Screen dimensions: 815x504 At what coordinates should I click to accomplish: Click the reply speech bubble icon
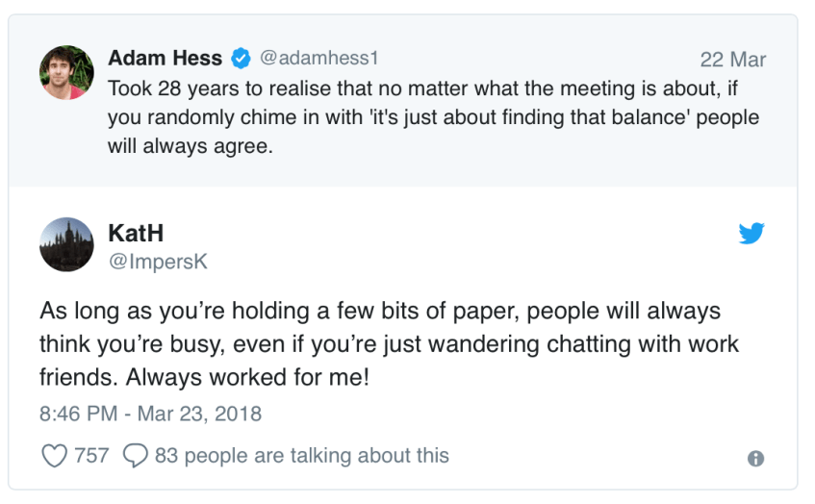point(136,455)
